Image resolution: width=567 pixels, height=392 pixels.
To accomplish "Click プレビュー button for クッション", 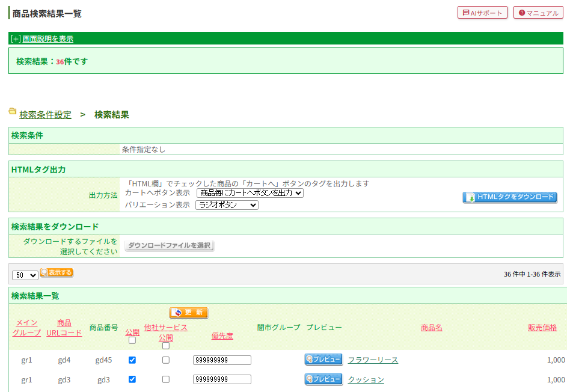I will (323, 379).
